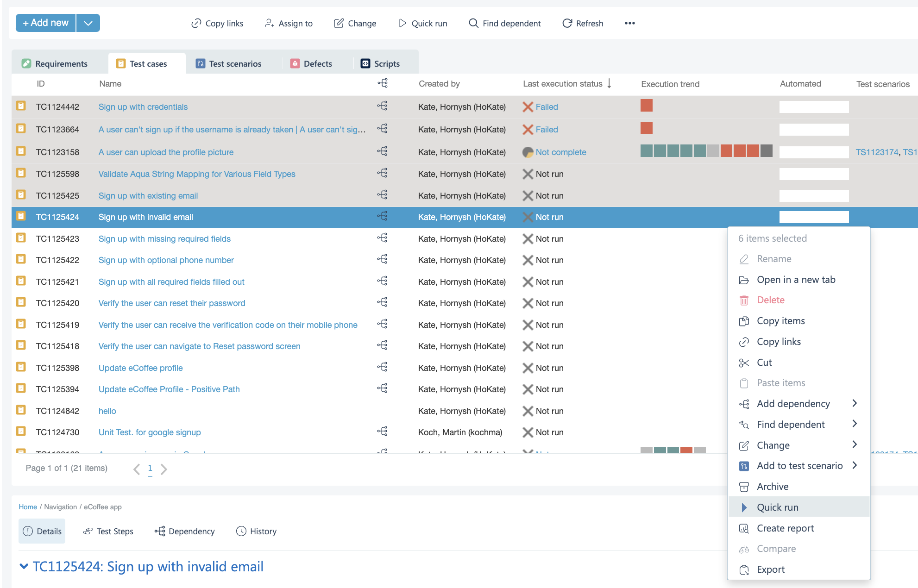Click red execution trend block for TC1123664
The height and width of the screenshot is (588, 918).
pos(646,128)
